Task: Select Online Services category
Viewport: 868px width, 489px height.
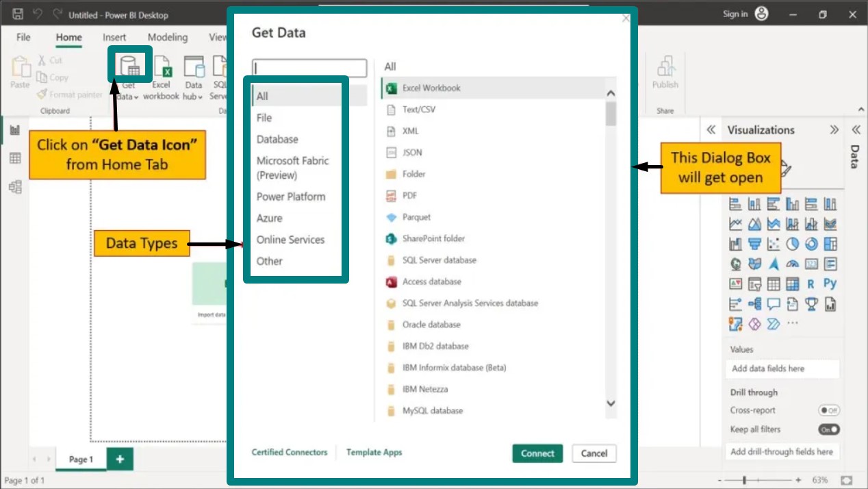Action: point(290,240)
